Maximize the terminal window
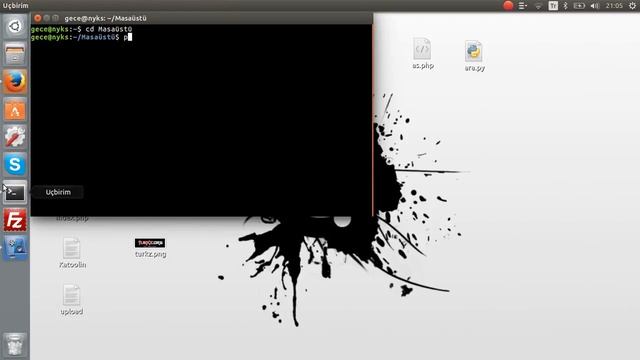 tap(56, 18)
